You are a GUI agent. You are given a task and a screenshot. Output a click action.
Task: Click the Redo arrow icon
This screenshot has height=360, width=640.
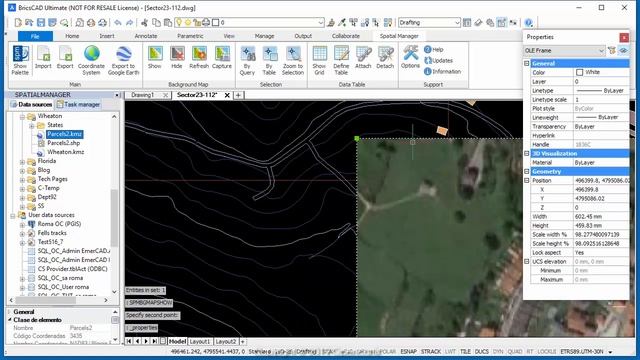pyautogui.click(x=129, y=22)
